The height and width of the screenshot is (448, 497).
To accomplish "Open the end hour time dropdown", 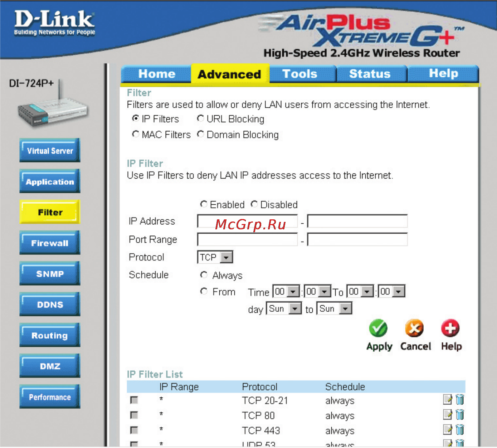I will click(360, 292).
